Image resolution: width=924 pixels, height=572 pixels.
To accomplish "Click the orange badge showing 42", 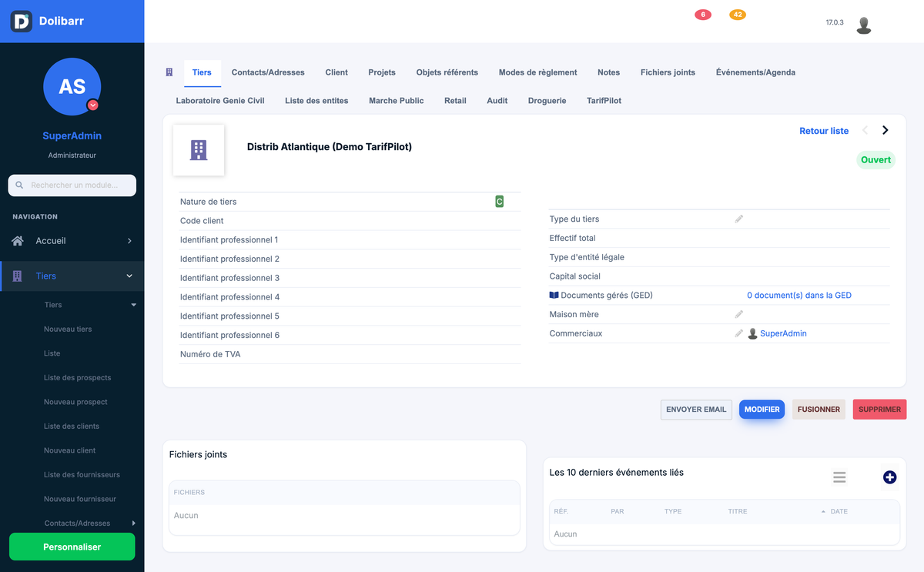I will [x=738, y=15].
